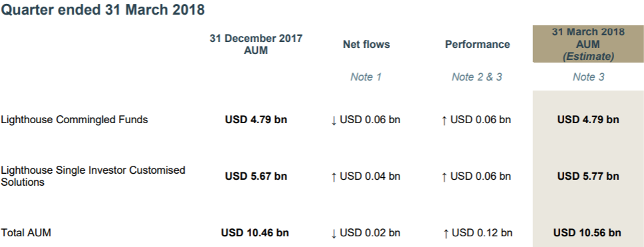Click the up arrow beside Single Investor performance
Image resolution: width=644 pixels, height=247 pixels.
click(x=444, y=177)
